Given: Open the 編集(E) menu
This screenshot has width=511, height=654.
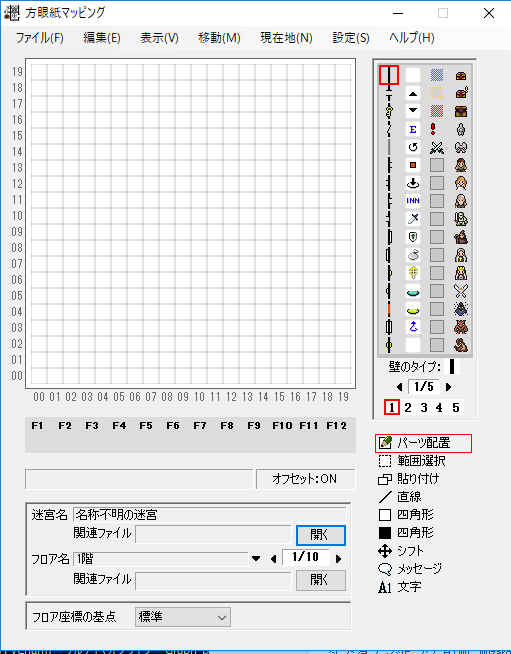Looking at the screenshot, I should [x=102, y=38].
